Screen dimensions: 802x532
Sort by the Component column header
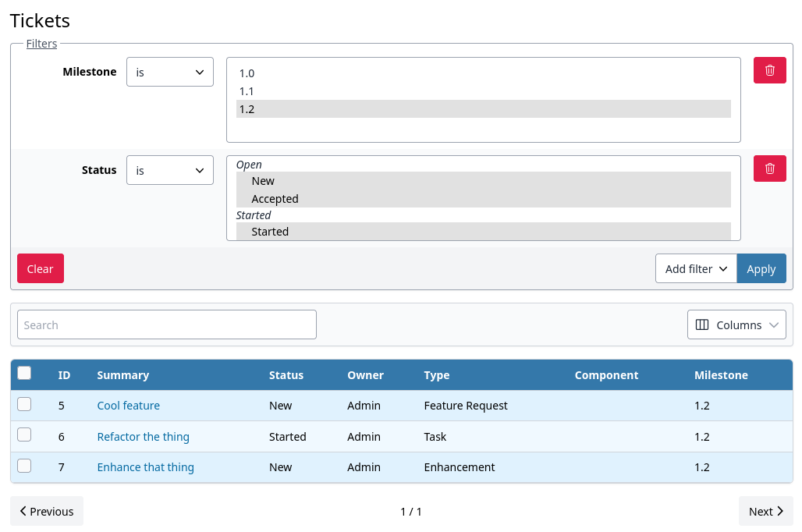(x=606, y=375)
